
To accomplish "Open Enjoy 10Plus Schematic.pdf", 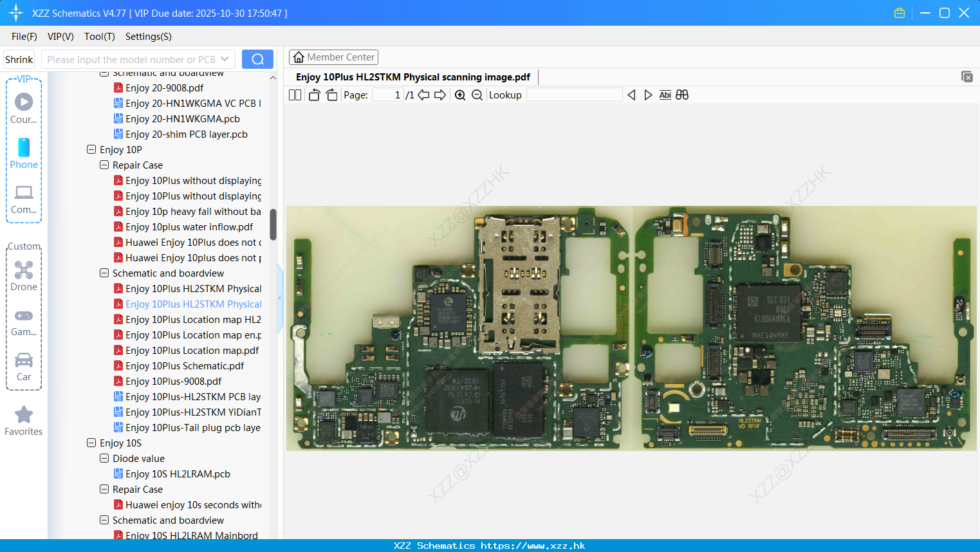I will 185,365.
